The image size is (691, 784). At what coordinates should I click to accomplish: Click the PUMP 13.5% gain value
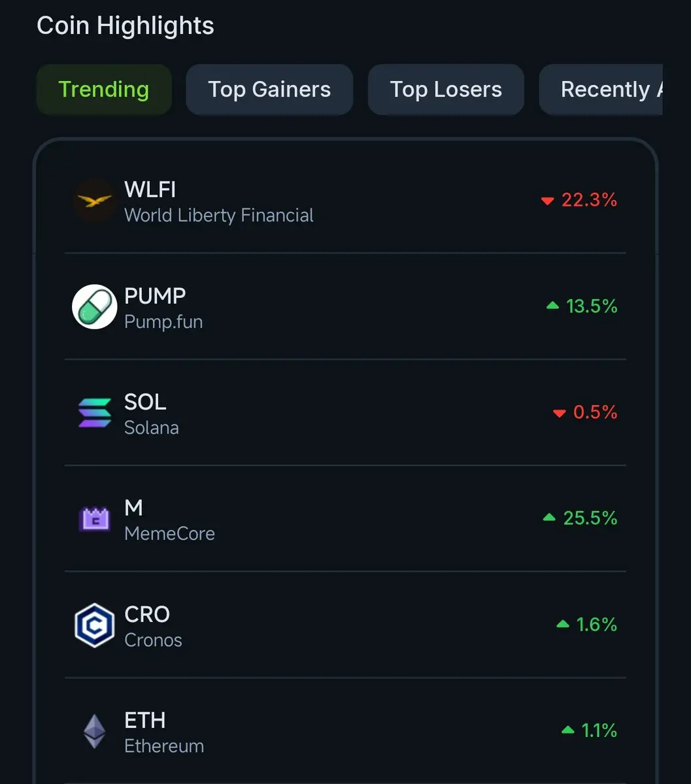pyautogui.click(x=592, y=306)
